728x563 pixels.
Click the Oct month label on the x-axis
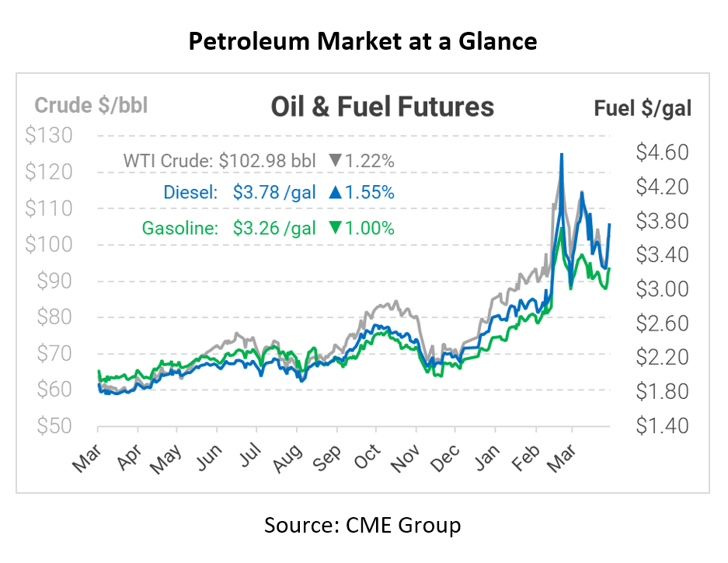click(365, 457)
